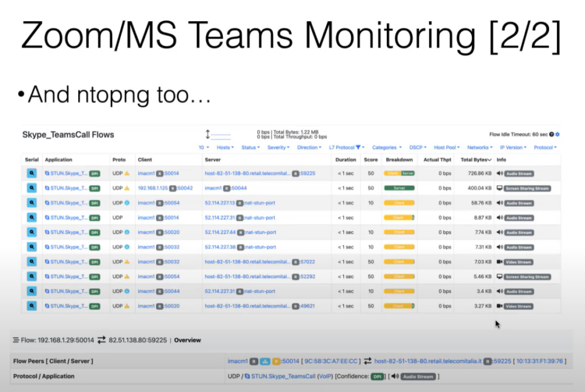Sort table by Total Bytes column
585x392 pixels.
pos(476,160)
